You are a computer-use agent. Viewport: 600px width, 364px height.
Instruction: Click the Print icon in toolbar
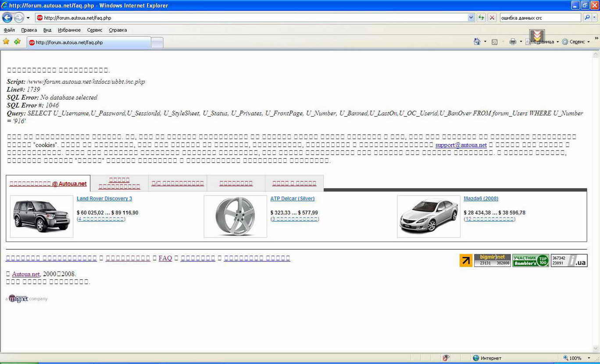(x=512, y=42)
